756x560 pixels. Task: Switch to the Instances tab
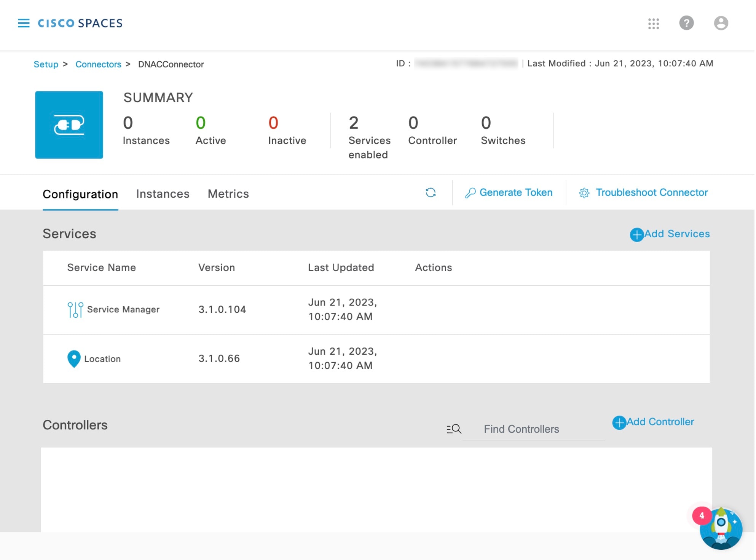(x=163, y=194)
